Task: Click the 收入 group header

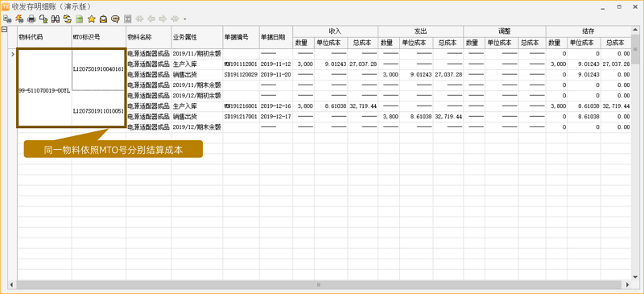Action: [x=335, y=31]
